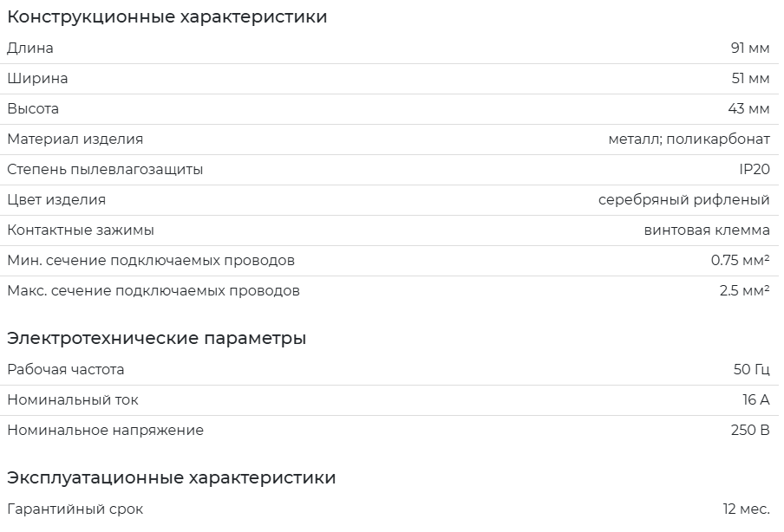Click the 12 мес. warranty value
This screenshot has width=784, height=532.
coord(746,509)
